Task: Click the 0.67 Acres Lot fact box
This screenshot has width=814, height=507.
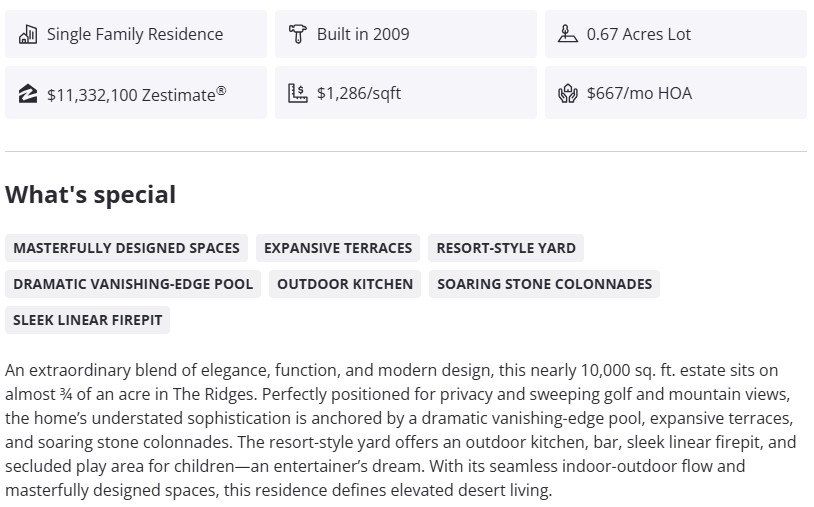Action: 675,34
